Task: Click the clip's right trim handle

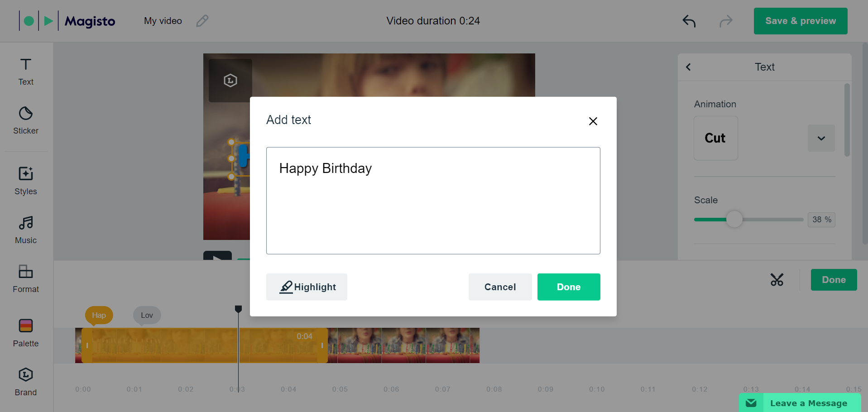Action: click(x=322, y=345)
